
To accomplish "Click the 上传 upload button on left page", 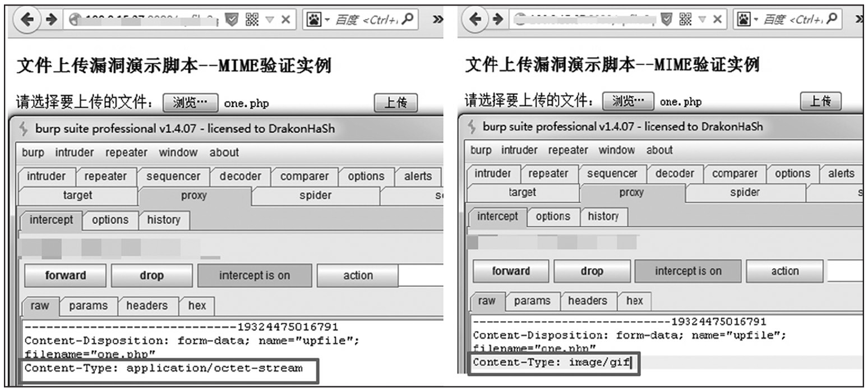I will tap(396, 103).
